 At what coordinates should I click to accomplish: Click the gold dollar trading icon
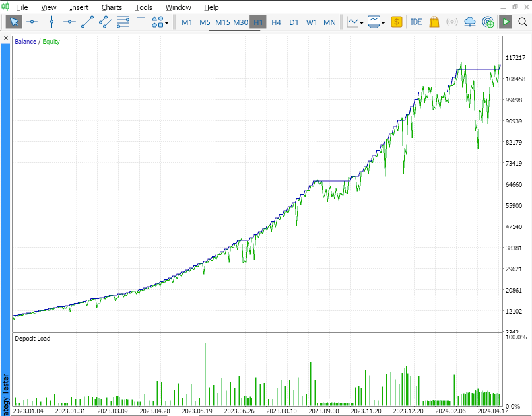pyautogui.click(x=396, y=22)
